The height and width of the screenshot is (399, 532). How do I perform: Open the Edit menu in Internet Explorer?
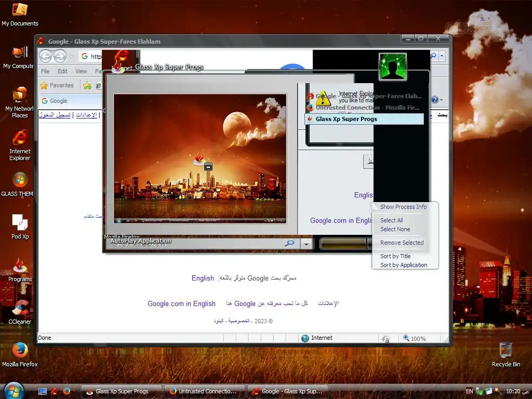(62, 71)
